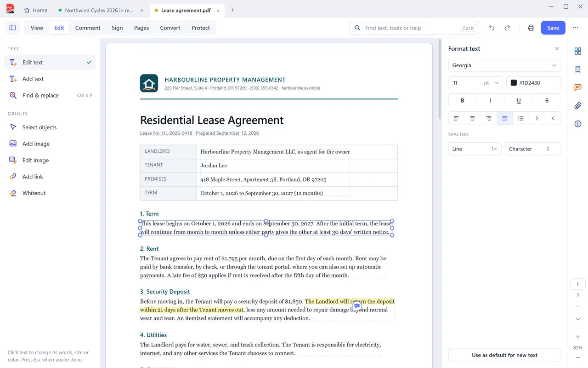
Task: Print the document with the printer icon
Action: point(531,28)
